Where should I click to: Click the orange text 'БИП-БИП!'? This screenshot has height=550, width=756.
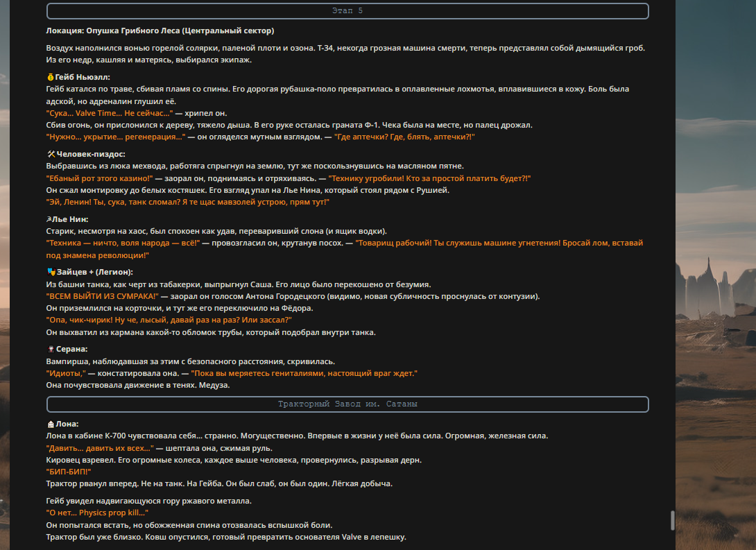[69, 472]
